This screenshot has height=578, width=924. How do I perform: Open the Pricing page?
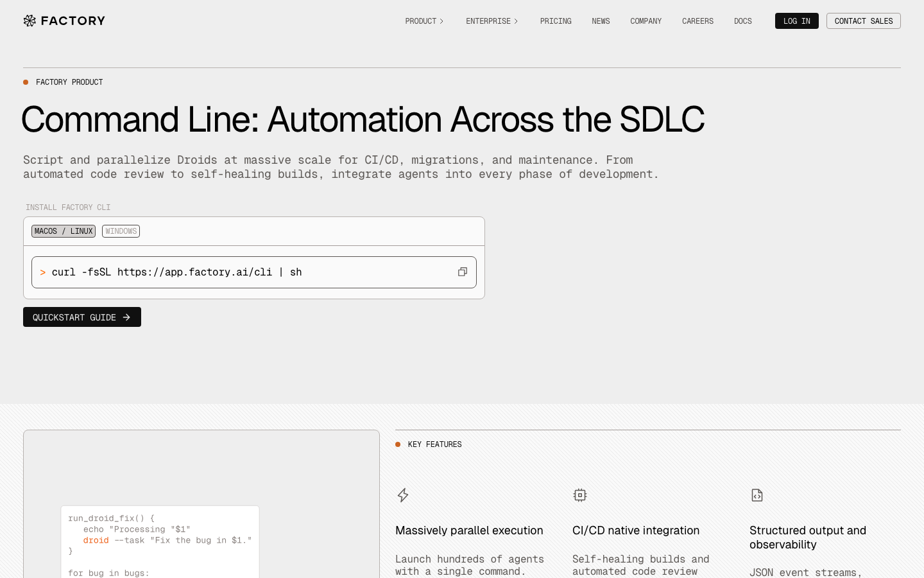click(556, 21)
